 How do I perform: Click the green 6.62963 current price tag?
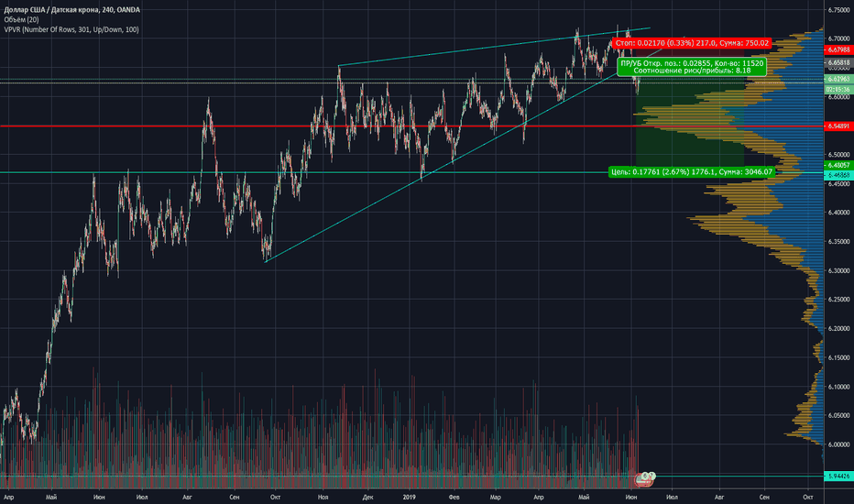838,79
